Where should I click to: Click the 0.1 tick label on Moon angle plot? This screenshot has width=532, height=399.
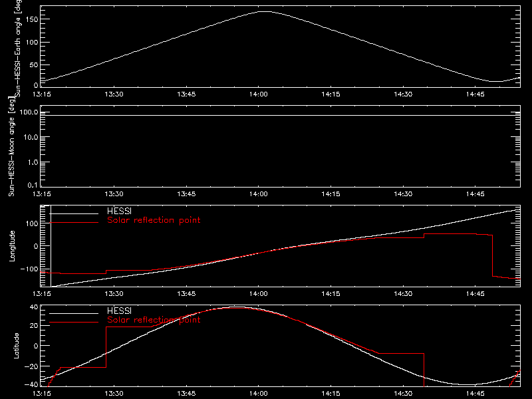[33, 185]
